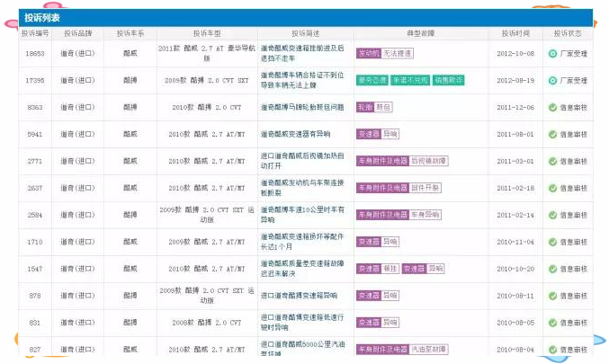Select the first green tag 服务态度 in row 17398
Screen dimensions: 609x364
coord(372,80)
